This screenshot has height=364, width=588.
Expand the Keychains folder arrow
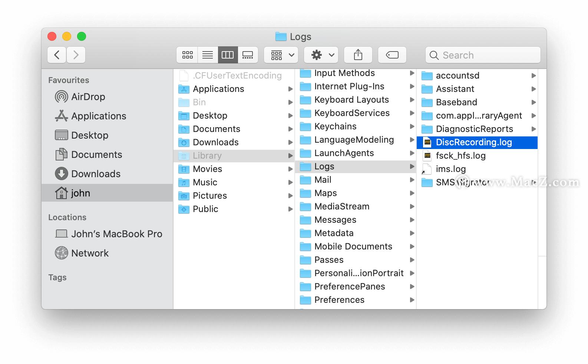(412, 127)
